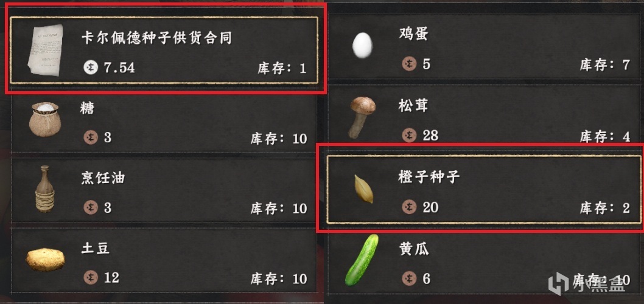Choose the 橙子种子 shop entry
Image resolution: width=644 pixels, height=304 pixels.
tap(484, 190)
